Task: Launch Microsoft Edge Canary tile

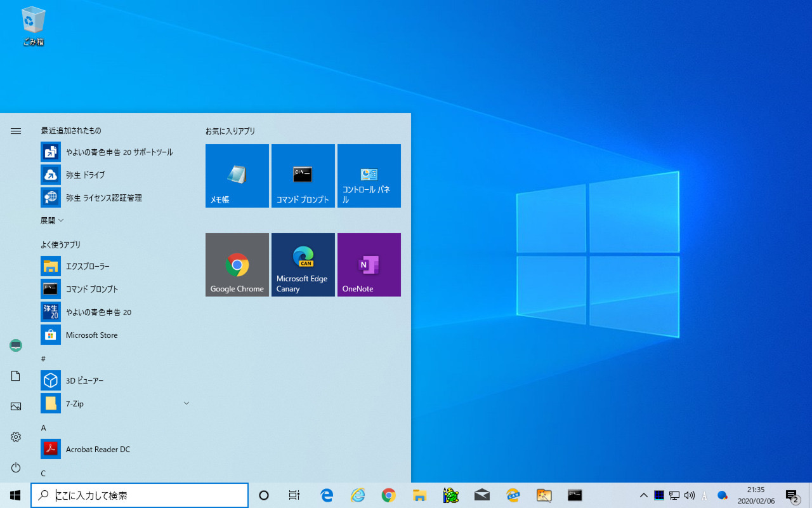Action: 303,265
